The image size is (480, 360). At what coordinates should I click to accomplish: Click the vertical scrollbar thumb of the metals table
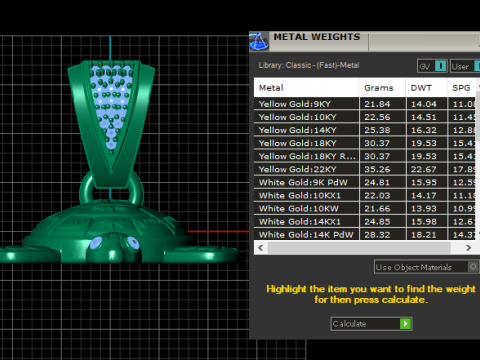tap(478, 115)
